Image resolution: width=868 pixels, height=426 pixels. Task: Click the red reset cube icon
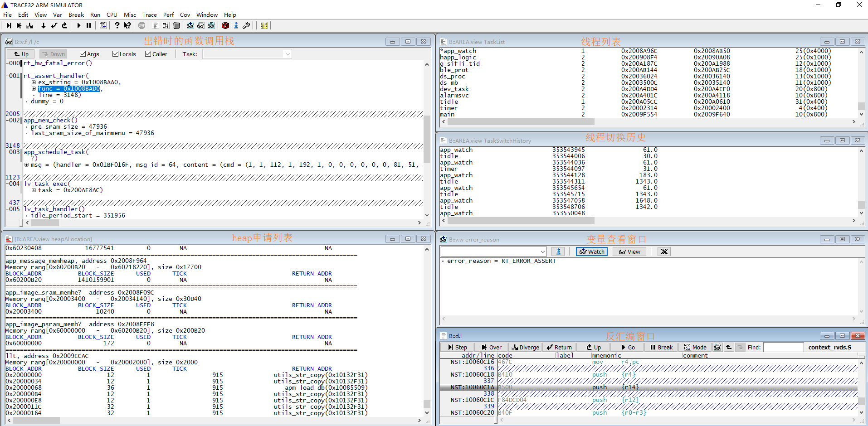pos(225,26)
